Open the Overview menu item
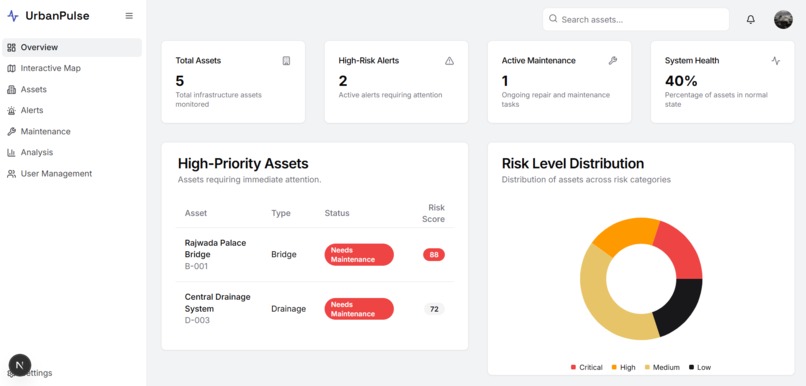806x386 pixels. [x=72, y=47]
